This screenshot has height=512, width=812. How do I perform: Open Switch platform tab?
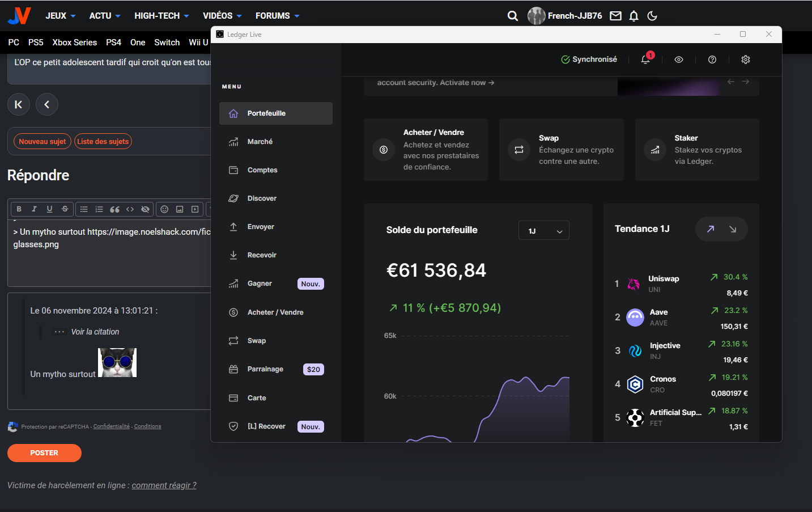click(x=167, y=43)
